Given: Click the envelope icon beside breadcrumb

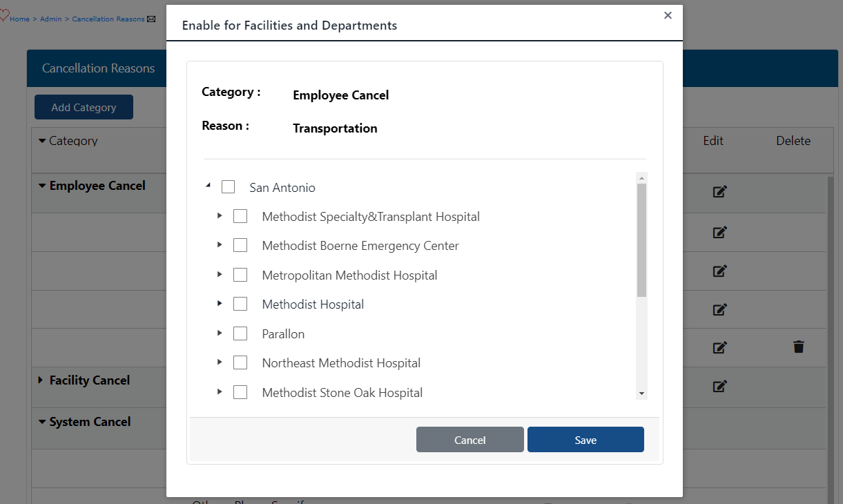Looking at the screenshot, I should [151, 19].
